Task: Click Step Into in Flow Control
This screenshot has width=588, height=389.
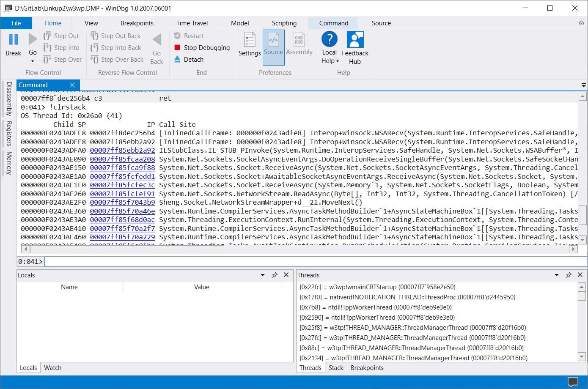Action: tap(61, 48)
